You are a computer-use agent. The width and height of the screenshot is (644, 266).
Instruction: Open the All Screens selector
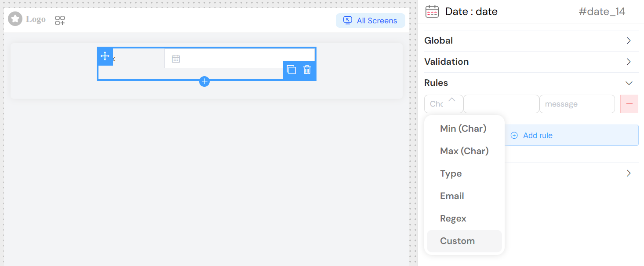click(371, 21)
